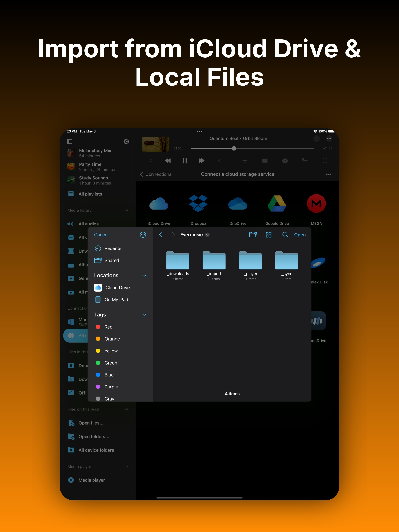
Task: Open settings gear in sidebar
Action: coord(126,141)
